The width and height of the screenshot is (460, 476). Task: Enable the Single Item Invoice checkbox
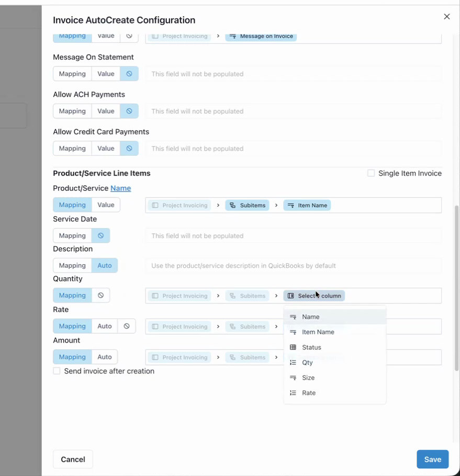pos(371,173)
